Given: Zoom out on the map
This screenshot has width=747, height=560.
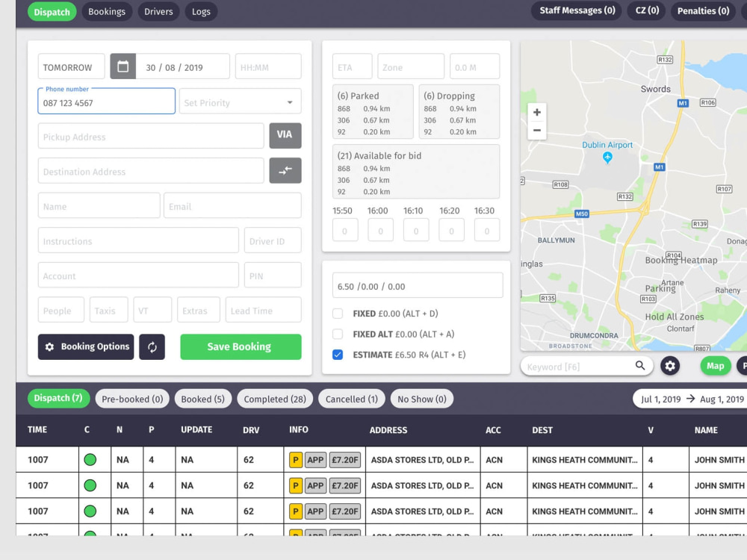Looking at the screenshot, I should click(537, 130).
